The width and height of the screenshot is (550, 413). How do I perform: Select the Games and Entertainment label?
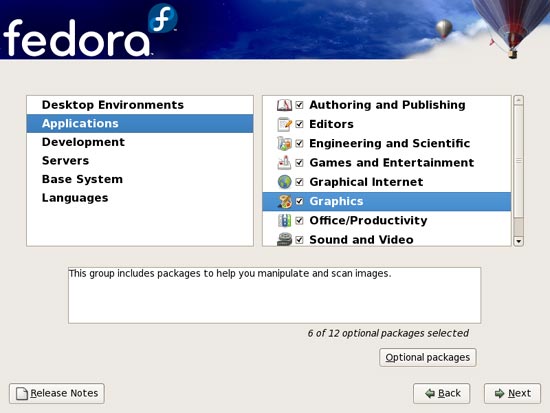[x=392, y=163]
